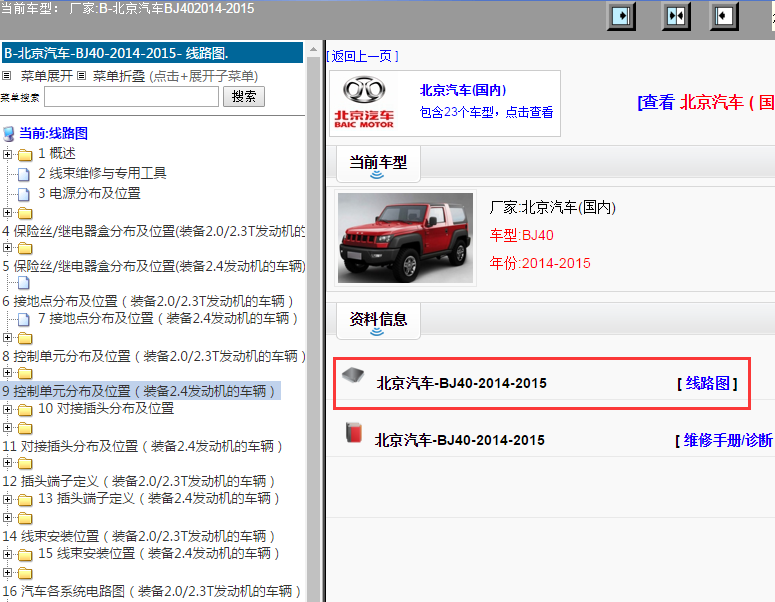Select item 4 保险丝/继电器盒 (2.0/2.3T)

(154, 231)
